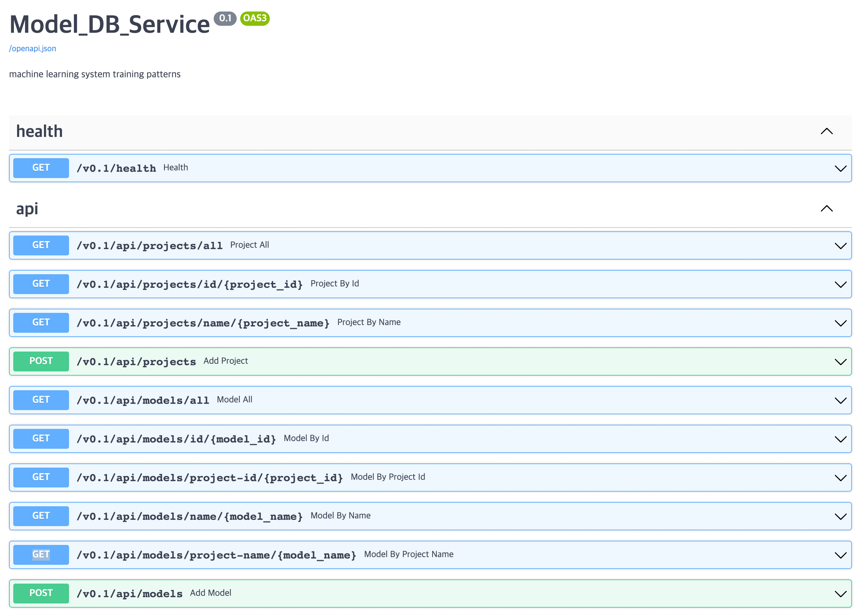Click GET badge for Model By Project Id

(41, 477)
